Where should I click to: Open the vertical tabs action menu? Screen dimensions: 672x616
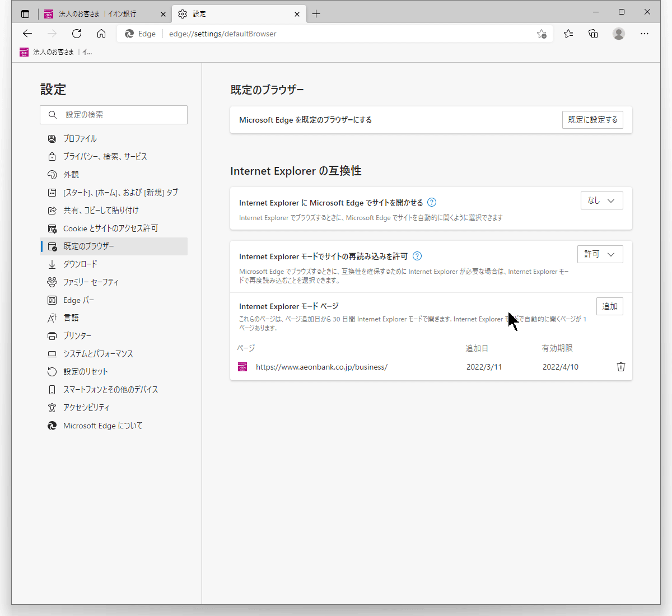click(x=25, y=14)
